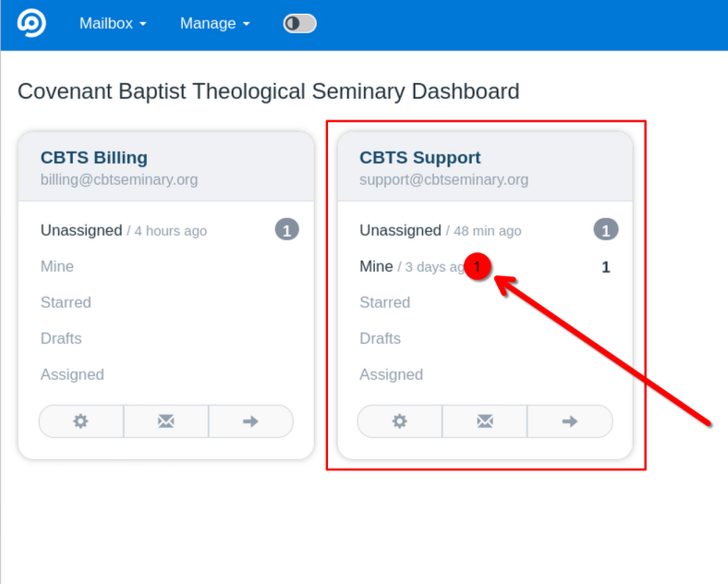
Task: Open CBTS Support mailbox title
Action: coord(419,157)
